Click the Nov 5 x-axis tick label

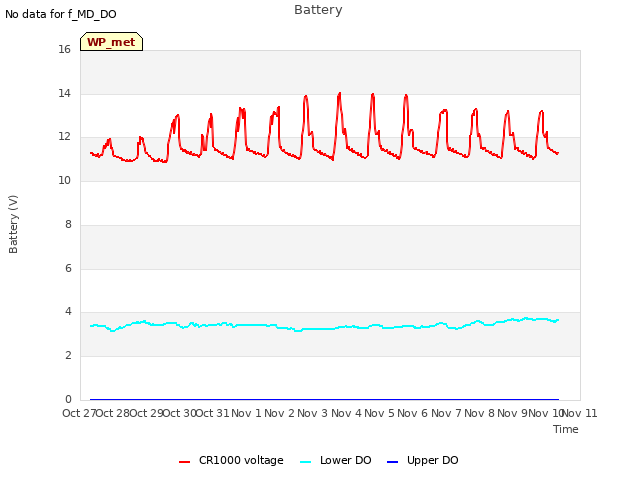(x=379, y=413)
